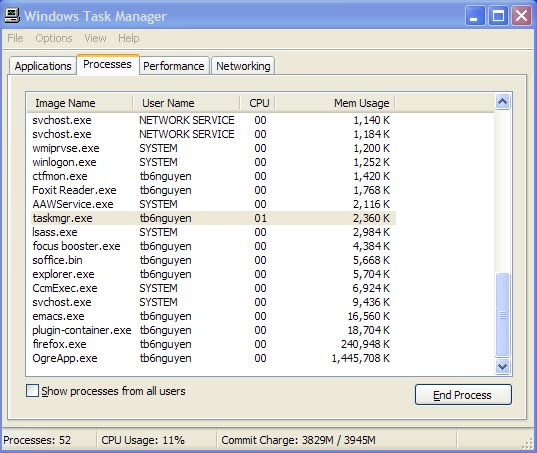537x453 pixels.
Task: Close the Windows Task Manager window
Action: [521, 16]
